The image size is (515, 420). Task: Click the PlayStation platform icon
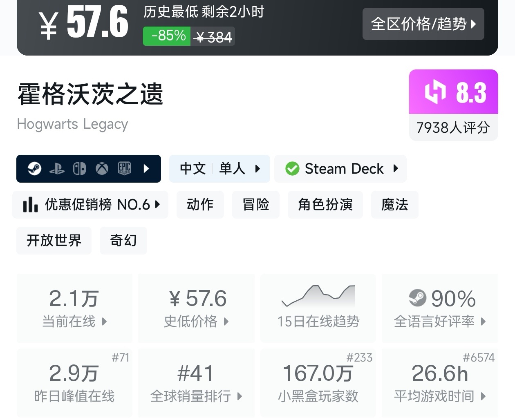point(57,169)
